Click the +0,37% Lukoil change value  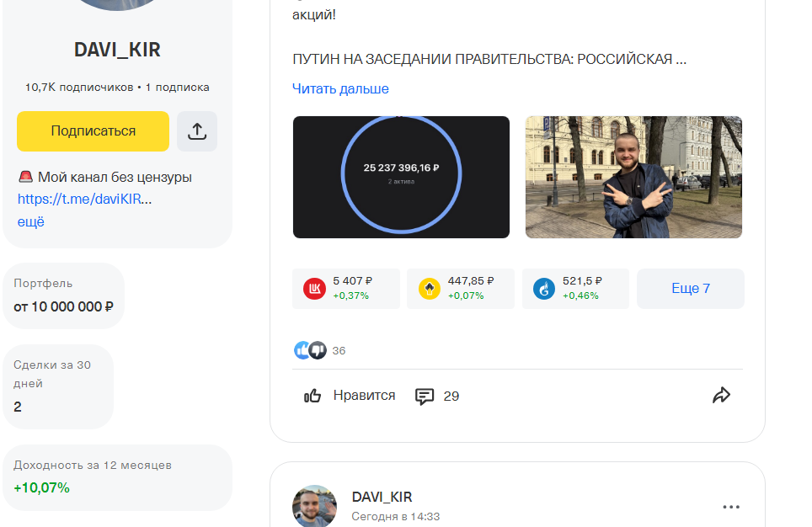[350, 296]
